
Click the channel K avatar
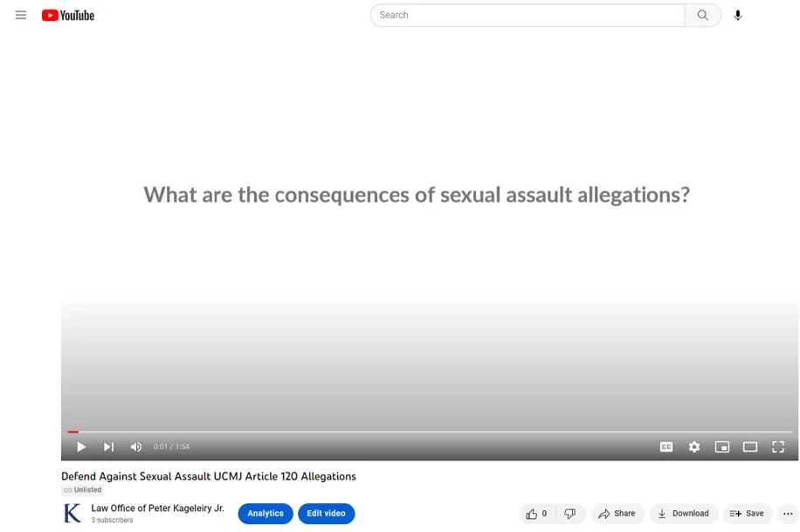tap(72, 513)
